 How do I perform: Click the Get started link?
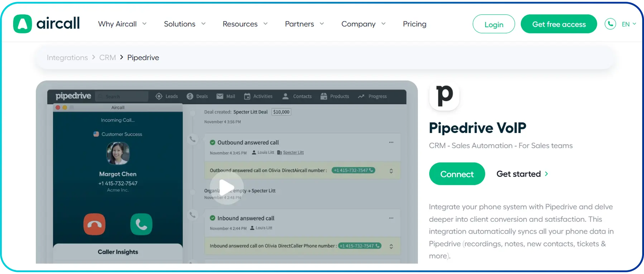(x=522, y=174)
